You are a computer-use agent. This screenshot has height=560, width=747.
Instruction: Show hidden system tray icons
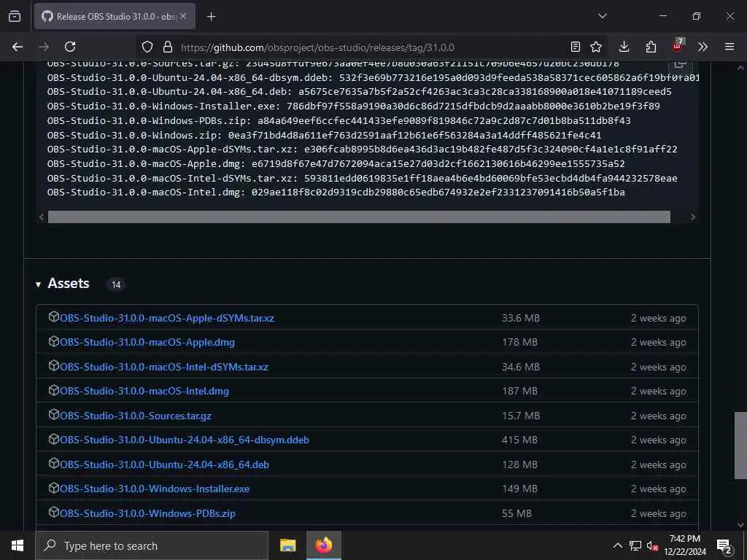(617, 545)
